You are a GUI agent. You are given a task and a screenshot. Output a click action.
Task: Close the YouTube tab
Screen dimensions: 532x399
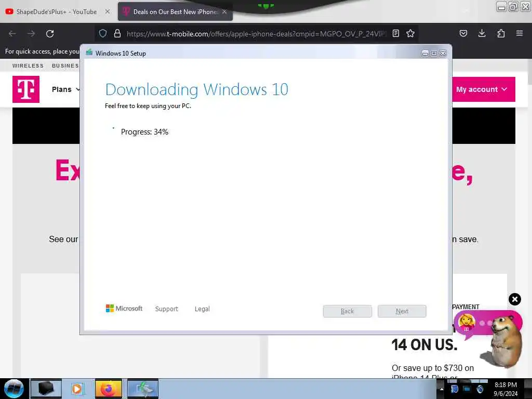(x=107, y=11)
